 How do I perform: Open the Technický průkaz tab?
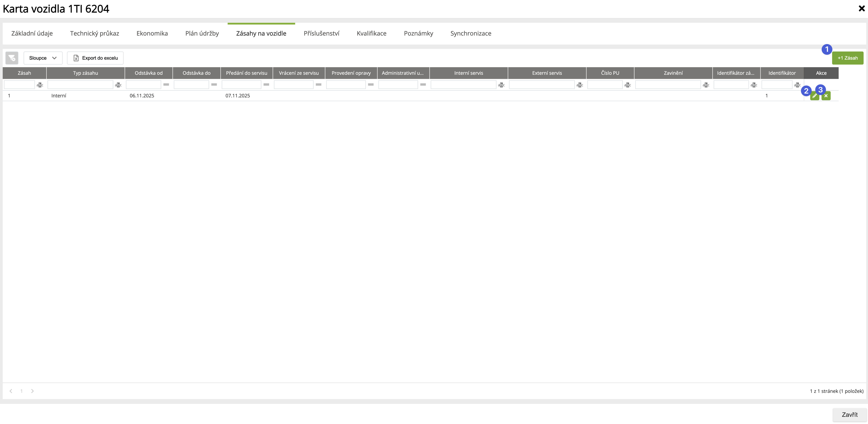tap(94, 33)
